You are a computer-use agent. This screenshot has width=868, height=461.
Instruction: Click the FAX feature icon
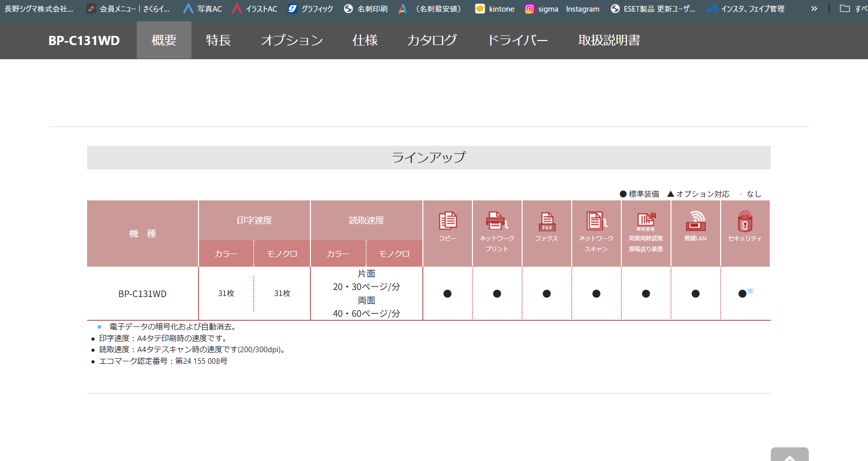(x=547, y=221)
